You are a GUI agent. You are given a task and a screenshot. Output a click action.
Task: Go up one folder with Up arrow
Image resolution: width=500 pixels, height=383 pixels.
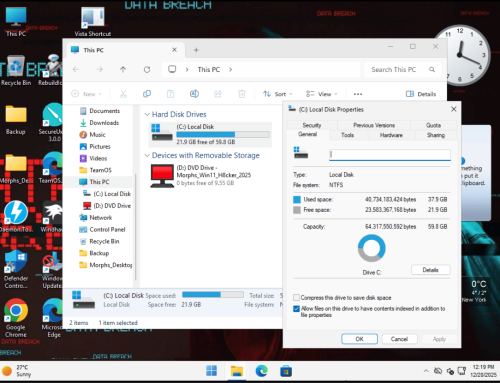(x=123, y=69)
